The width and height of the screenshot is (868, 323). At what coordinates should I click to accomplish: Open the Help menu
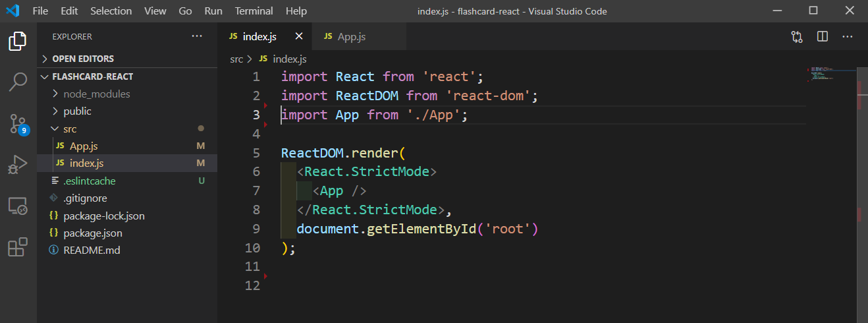pyautogui.click(x=296, y=11)
